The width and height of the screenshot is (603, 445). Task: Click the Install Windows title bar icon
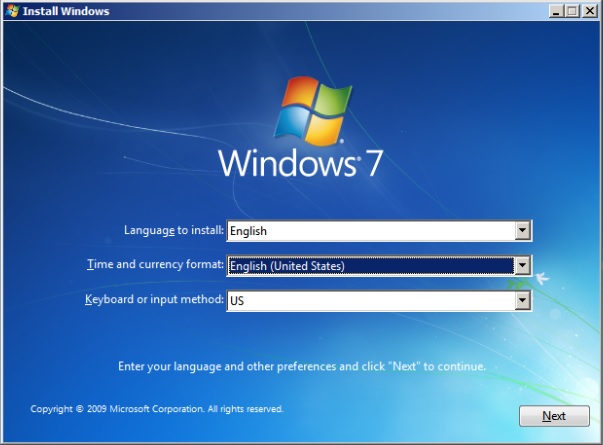(x=11, y=11)
